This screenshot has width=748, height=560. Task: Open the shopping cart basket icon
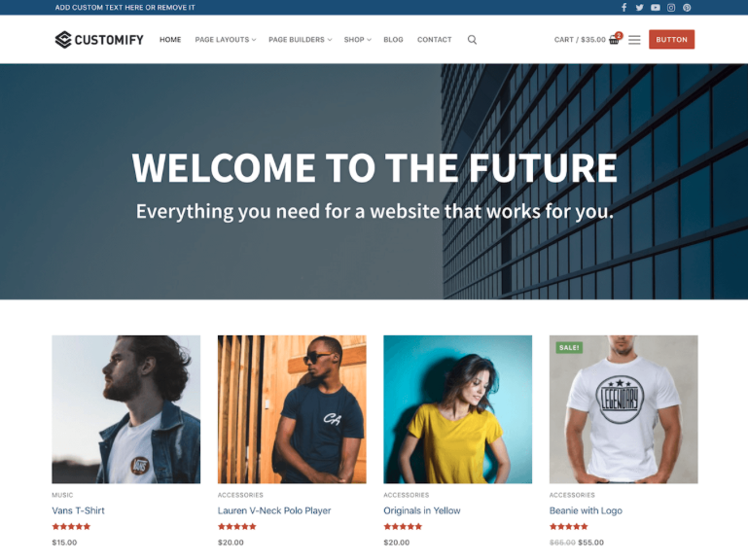(x=615, y=40)
